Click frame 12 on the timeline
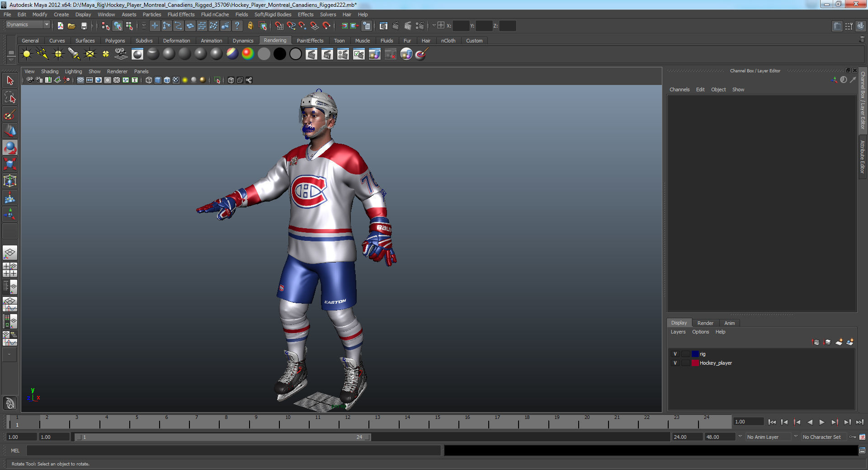This screenshot has height=470, width=868. pyautogui.click(x=347, y=421)
